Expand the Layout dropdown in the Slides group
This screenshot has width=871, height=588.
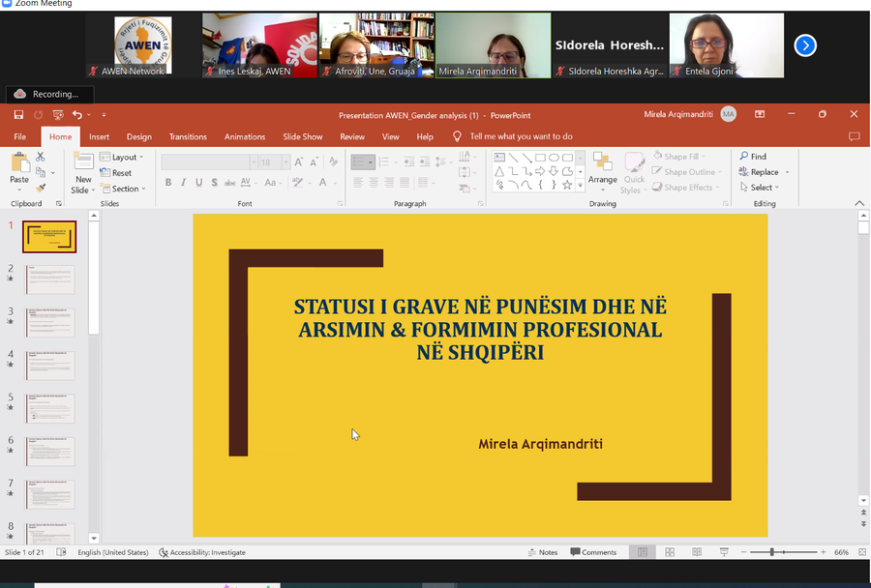tap(124, 157)
